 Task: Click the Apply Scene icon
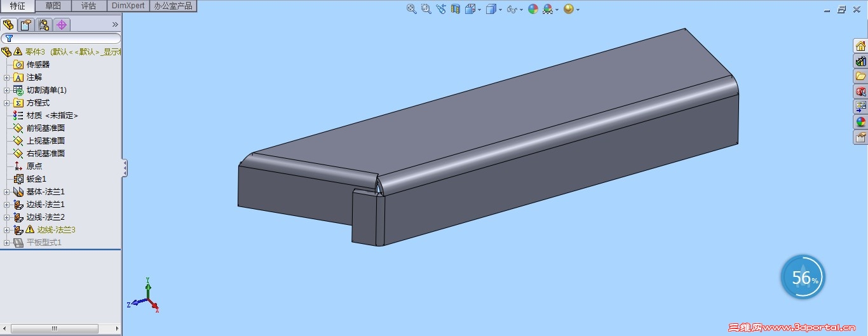pos(548,9)
